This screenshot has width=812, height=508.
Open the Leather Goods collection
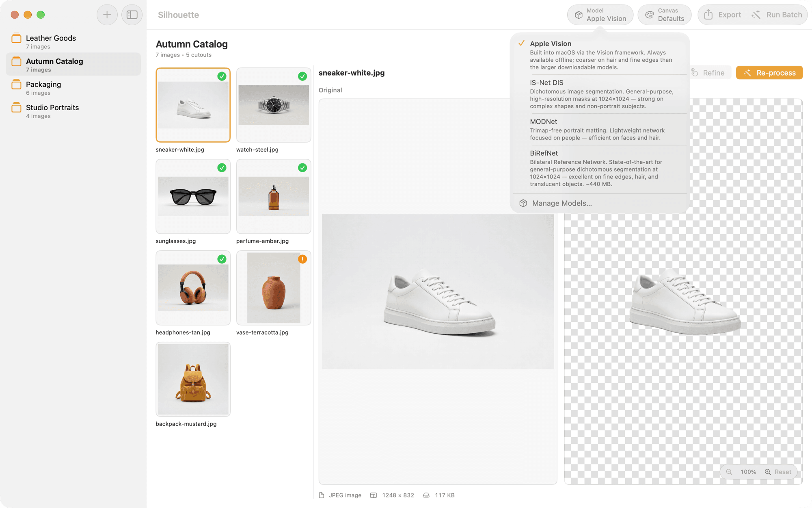pos(73,41)
